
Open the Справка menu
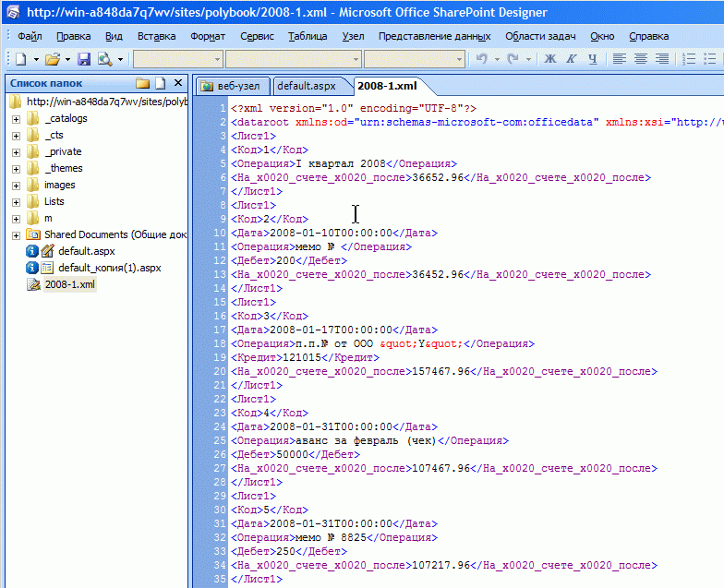[648, 36]
